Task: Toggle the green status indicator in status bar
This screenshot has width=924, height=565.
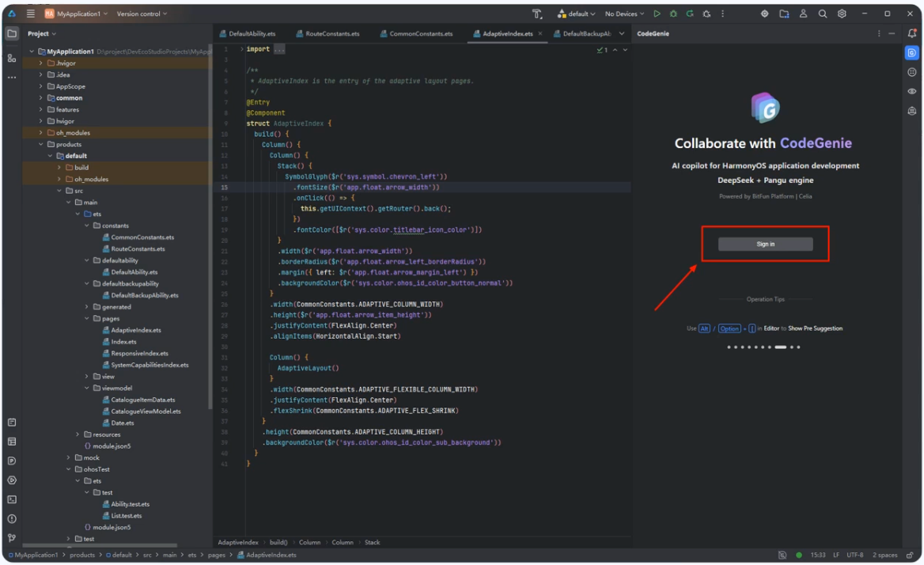Action: (x=799, y=555)
